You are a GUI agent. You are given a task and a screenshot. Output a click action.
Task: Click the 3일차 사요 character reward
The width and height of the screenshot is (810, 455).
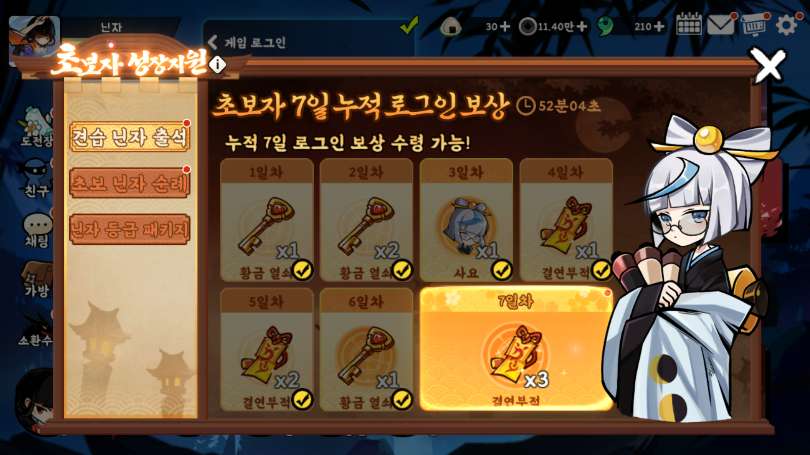tap(466, 220)
